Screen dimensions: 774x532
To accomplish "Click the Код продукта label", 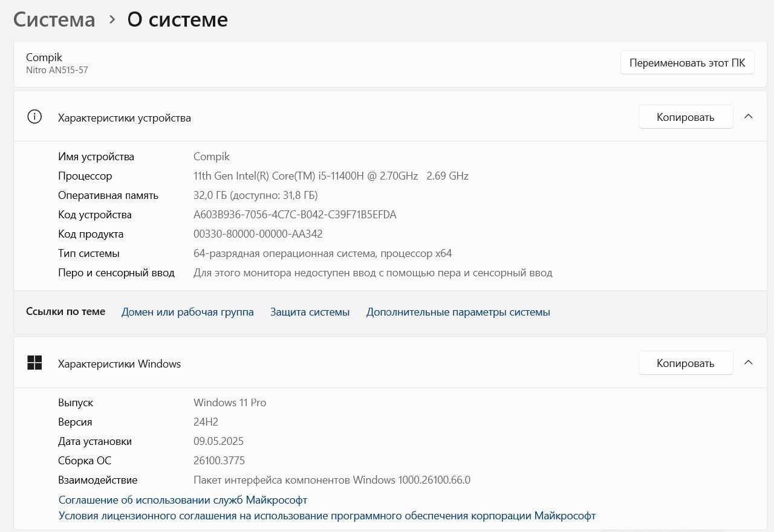I will 91,234.
